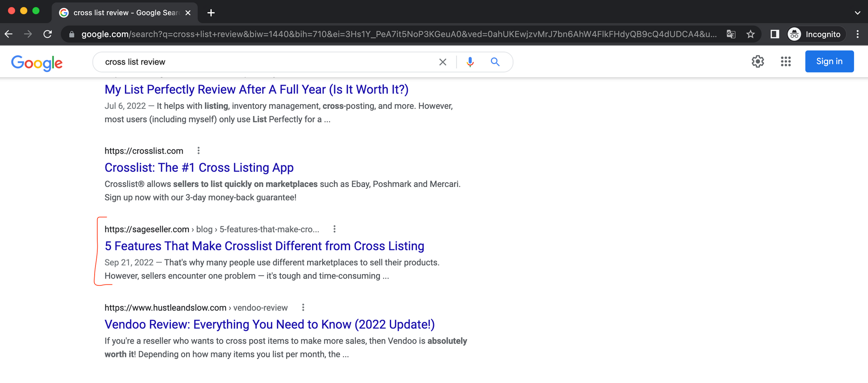868x383 pixels.
Task: Click the lock icon in the address bar
Action: [x=72, y=34]
